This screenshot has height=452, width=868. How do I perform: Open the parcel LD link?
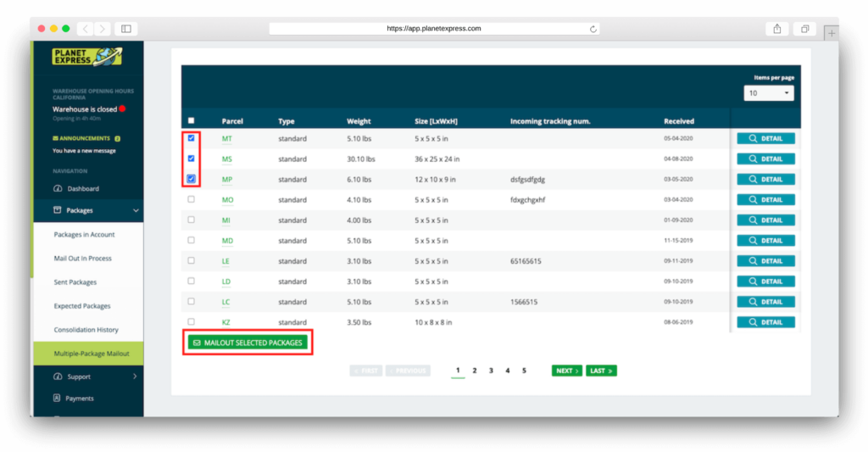(225, 282)
